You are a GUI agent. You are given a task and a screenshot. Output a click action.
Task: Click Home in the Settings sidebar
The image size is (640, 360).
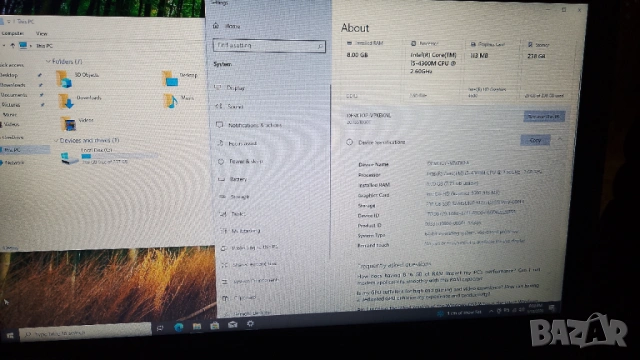[233, 26]
